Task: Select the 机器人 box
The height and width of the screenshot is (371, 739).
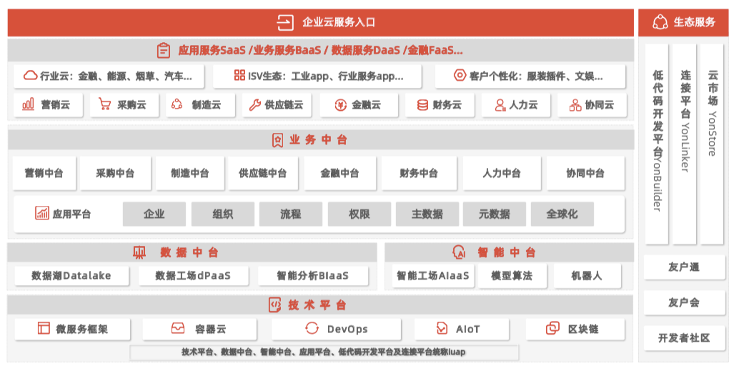Action: [x=587, y=276]
